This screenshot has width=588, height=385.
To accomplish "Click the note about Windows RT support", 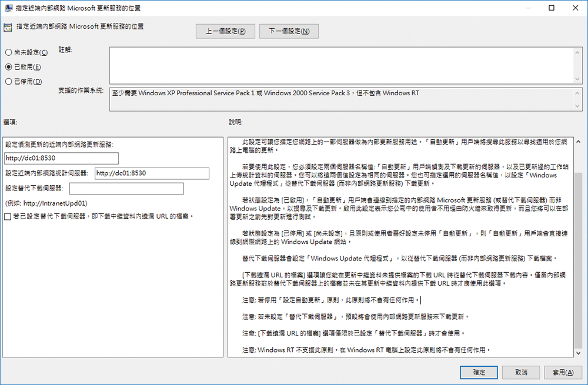I will pyautogui.click(x=366, y=350).
